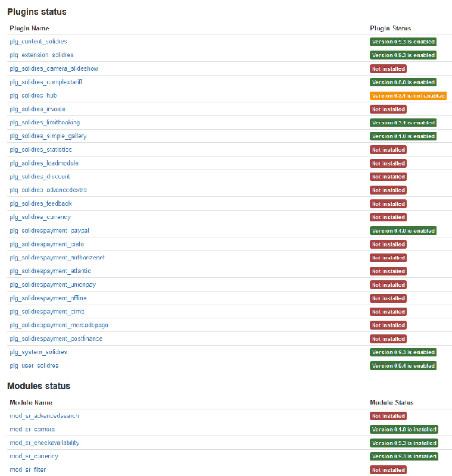
Task: Select the plg_solidres_hub plugin link
Action: click(33, 96)
